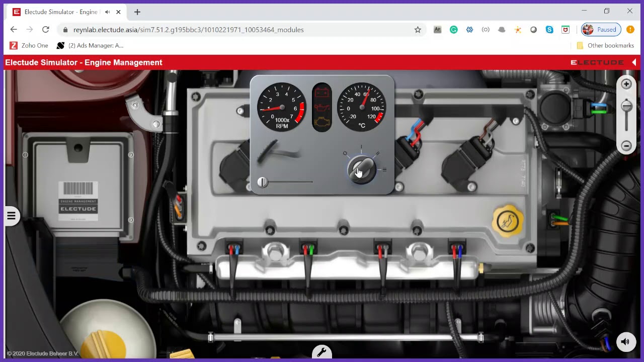Image resolution: width=644 pixels, height=362 pixels.
Task: Open the AP extension icon
Action: coord(438,30)
